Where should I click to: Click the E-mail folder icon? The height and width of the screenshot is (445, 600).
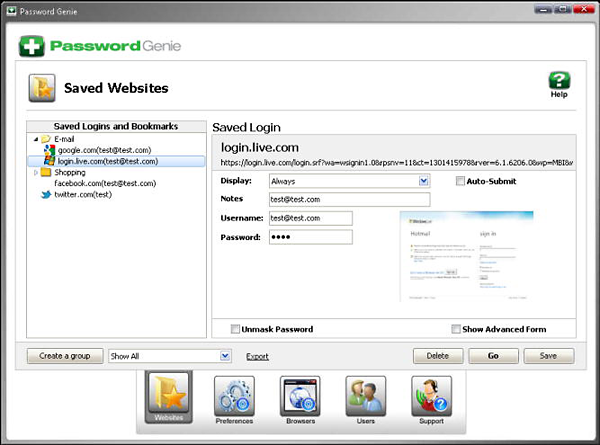[x=46, y=139]
